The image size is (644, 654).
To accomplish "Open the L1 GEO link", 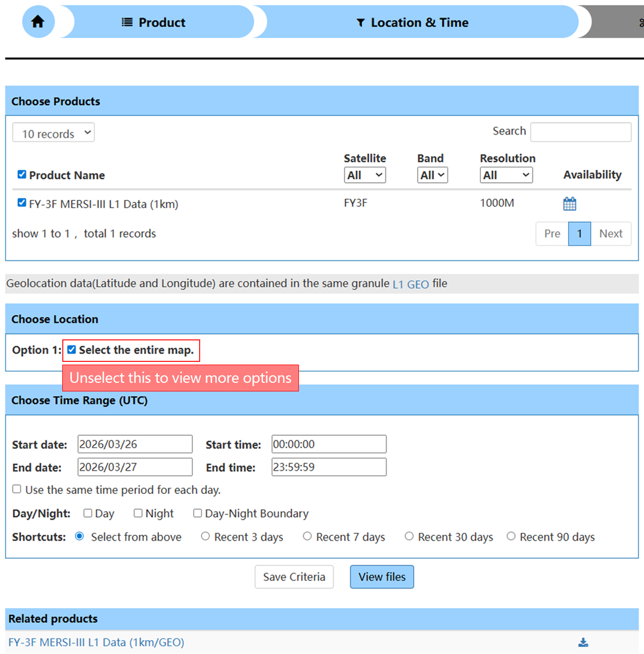I will pos(411,285).
